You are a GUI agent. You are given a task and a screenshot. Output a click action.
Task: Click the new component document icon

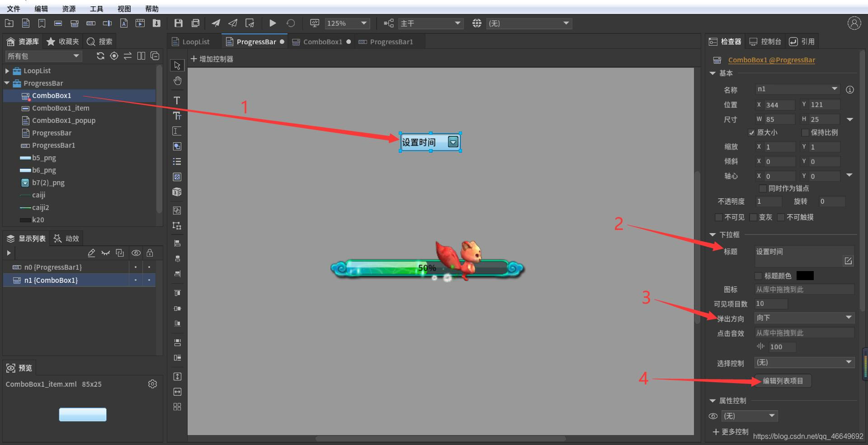pyautogui.click(x=26, y=23)
